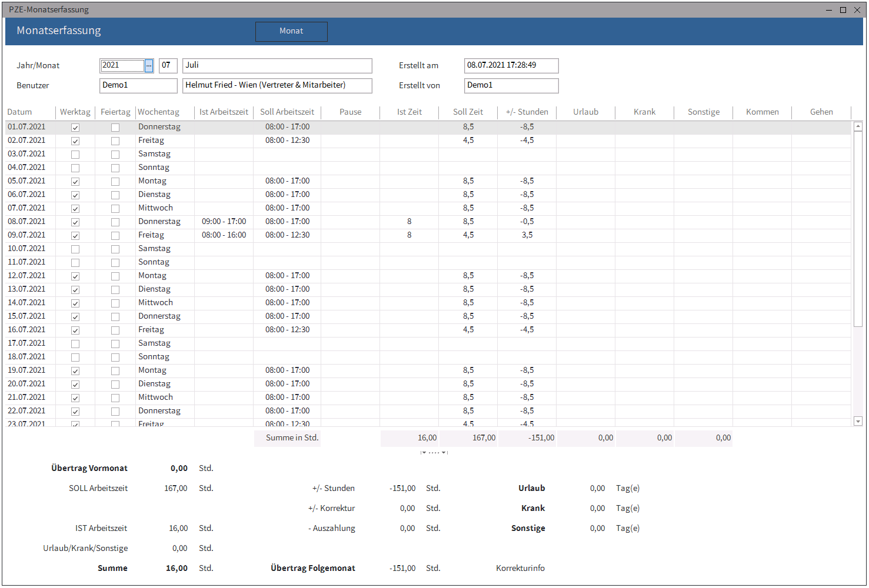Click the Urlaub column header
Image resolution: width=869 pixels, height=588 pixels.
(x=586, y=112)
